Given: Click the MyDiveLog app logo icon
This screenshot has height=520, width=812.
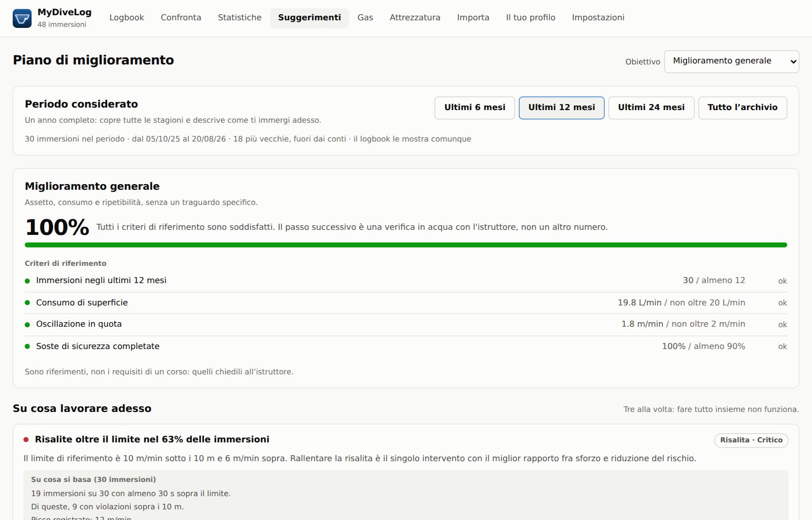Looking at the screenshot, I should (22, 18).
